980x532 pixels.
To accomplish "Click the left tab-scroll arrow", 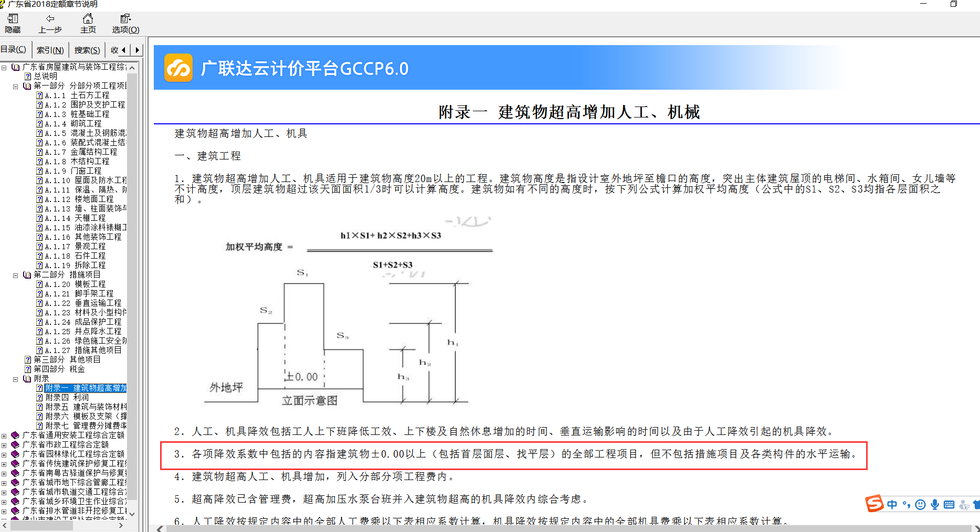I will coord(124,50).
